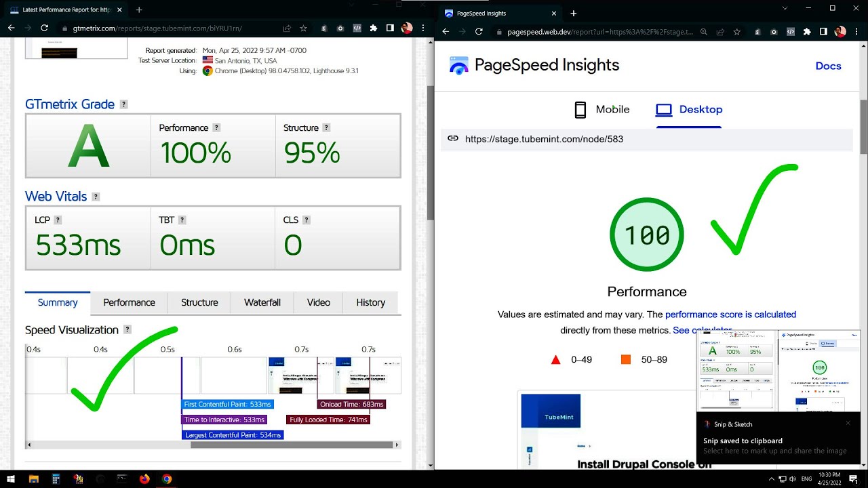Open the History tab
This screenshot has height=488, width=868.
tap(370, 303)
